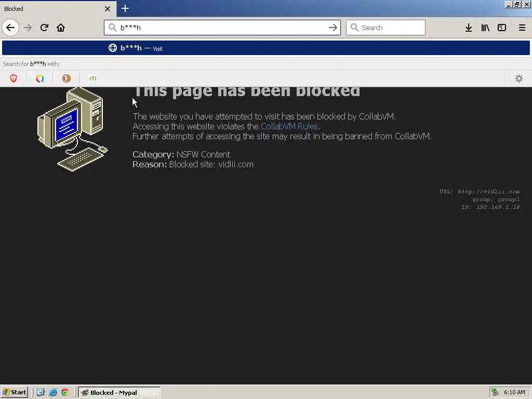
Task: Close the Blocked tab
Action: pos(107,8)
